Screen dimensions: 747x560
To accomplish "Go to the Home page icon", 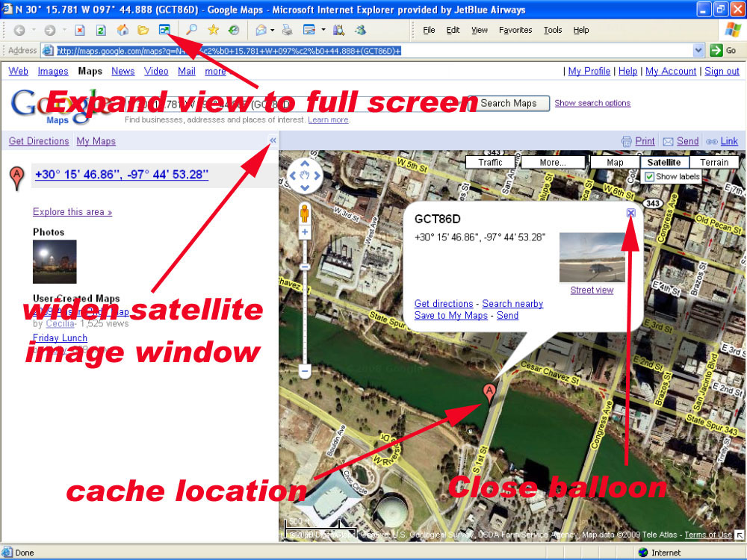I will [123, 30].
